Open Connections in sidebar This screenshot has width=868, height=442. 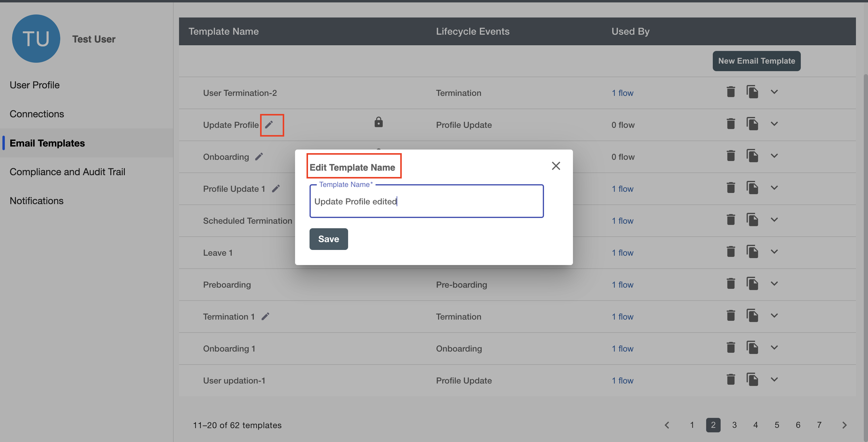pos(37,114)
